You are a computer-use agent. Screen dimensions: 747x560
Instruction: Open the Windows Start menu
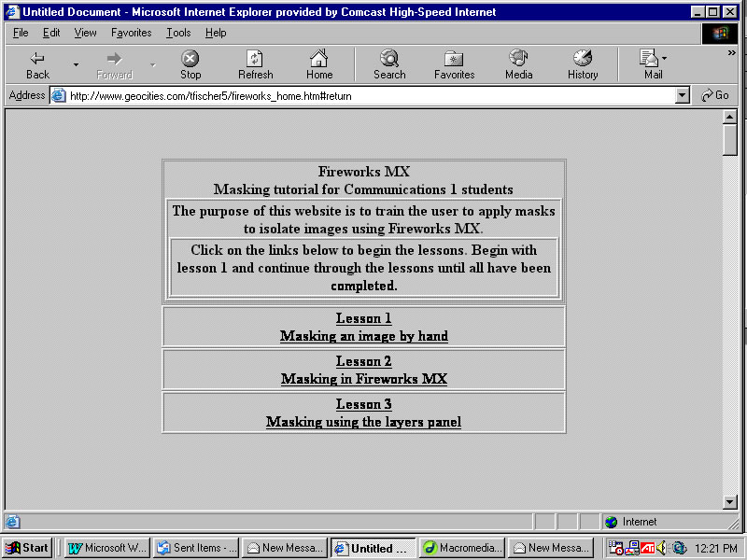point(27,548)
